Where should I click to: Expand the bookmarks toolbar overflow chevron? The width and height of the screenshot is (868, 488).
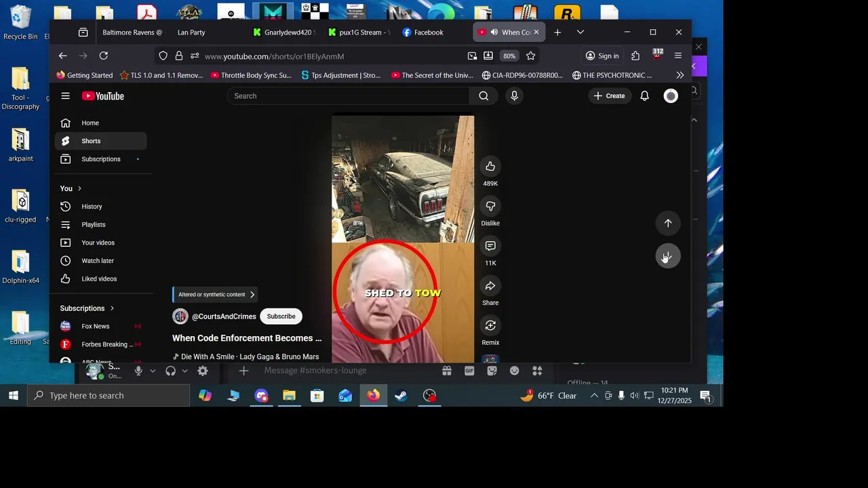(x=680, y=75)
